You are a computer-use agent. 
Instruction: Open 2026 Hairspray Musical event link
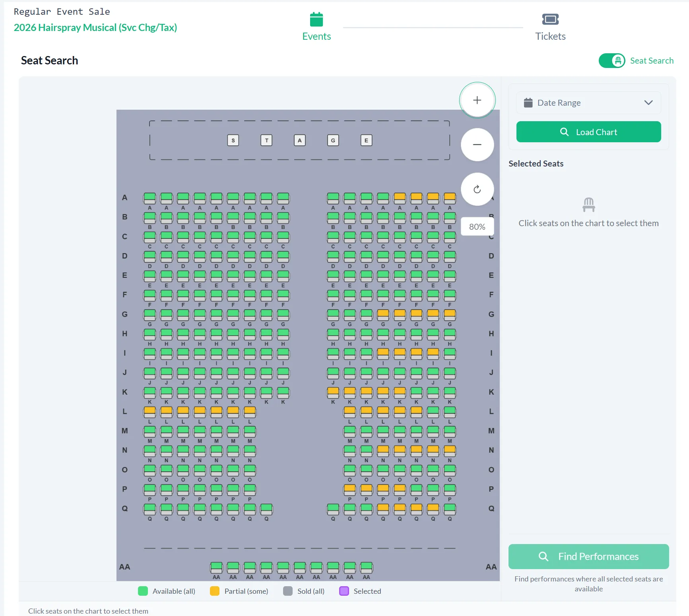[95, 27]
